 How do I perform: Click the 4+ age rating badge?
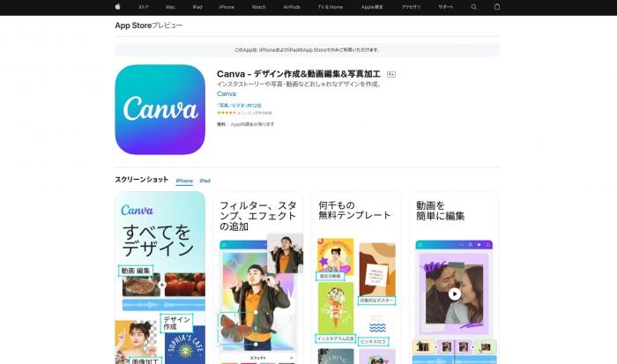(391, 74)
